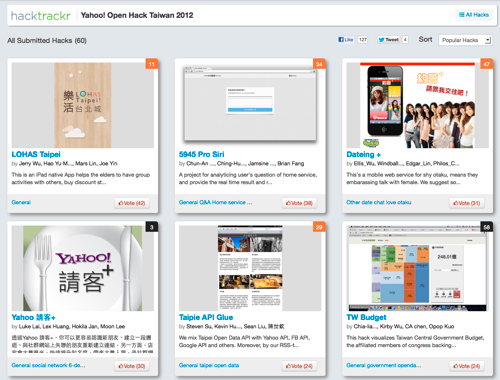Open the Yahoo 請客+ title link

coord(33,317)
